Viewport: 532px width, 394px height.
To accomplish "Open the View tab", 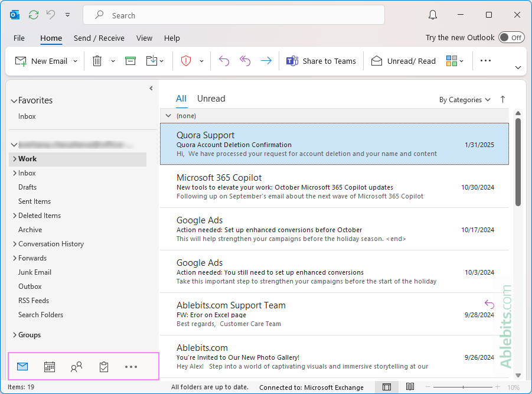I will (144, 38).
